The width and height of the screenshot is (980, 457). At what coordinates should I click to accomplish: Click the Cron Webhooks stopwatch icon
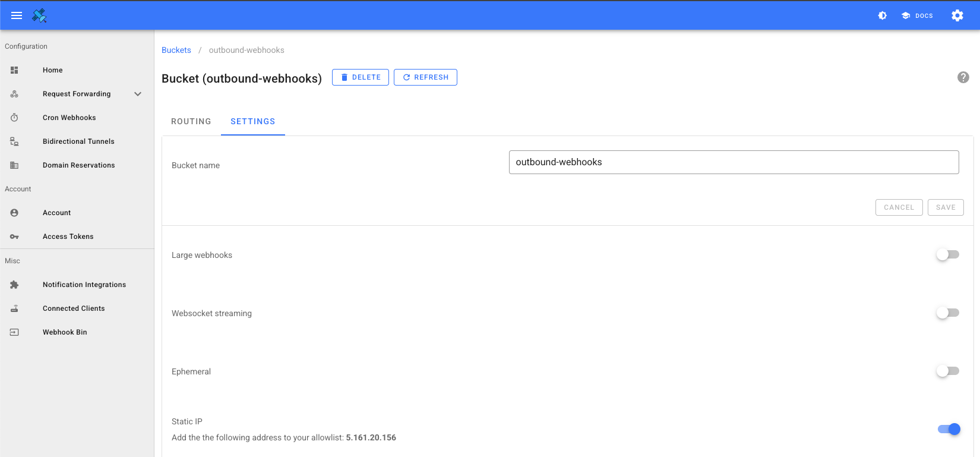(14, 118)
